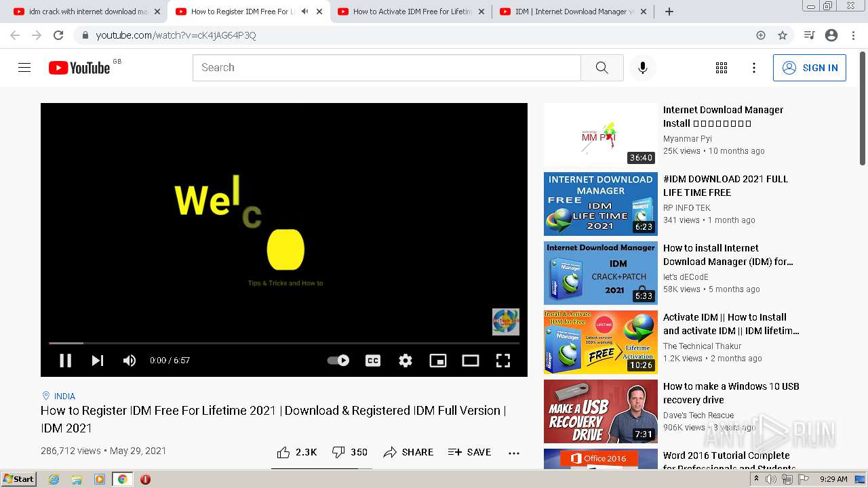Open 'Word 2016 Tutorial Complete' video
Image resolution: width=868 pixels, height=488 pixels.
point(729,462)
